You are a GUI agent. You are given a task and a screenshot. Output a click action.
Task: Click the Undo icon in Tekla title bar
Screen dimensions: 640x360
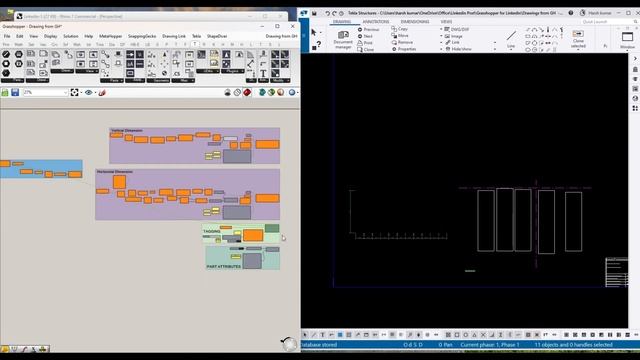tap(327, 13)
